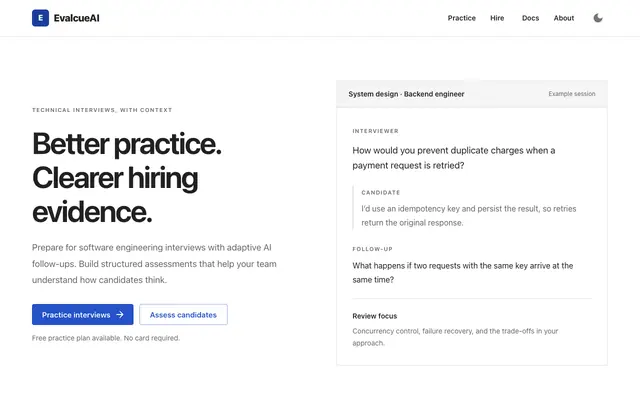Go to the Docs page
Screen dimensions: 640x400
(x=530, y=18)
